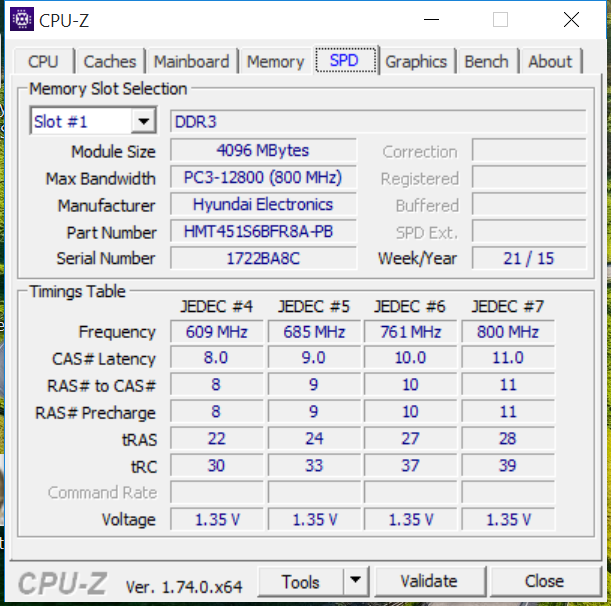Select part number HMT451S6BFR8A-PB
Image resolution: width=611 pixels, height=606 pixels.
[263, 231]
